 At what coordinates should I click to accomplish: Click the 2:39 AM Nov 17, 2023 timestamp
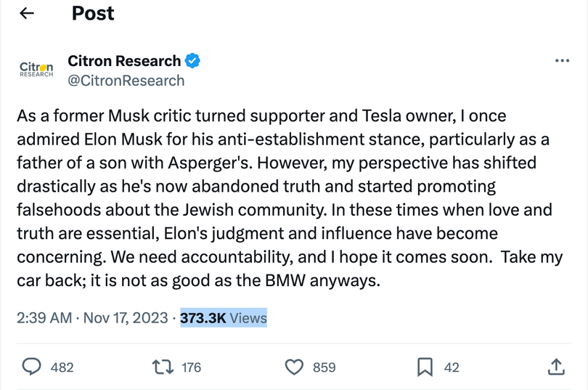coord(91,317)
